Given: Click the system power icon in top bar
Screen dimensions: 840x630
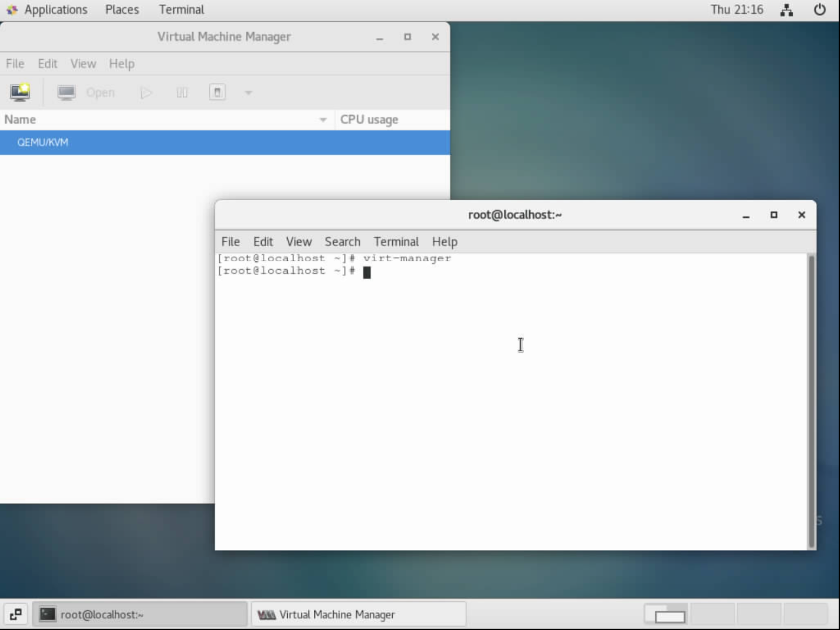Looking at the screenshot, I should (x=819, y=10).
